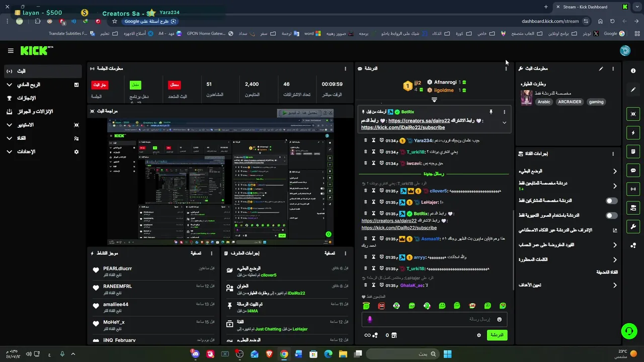Click the info icon in right toolbar
This screenshot has width=644, height=362.
[x=633, y=71]
